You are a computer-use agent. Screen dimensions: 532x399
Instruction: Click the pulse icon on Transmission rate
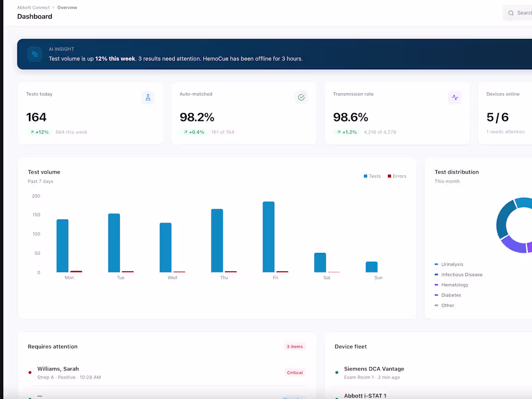(455, 97)
